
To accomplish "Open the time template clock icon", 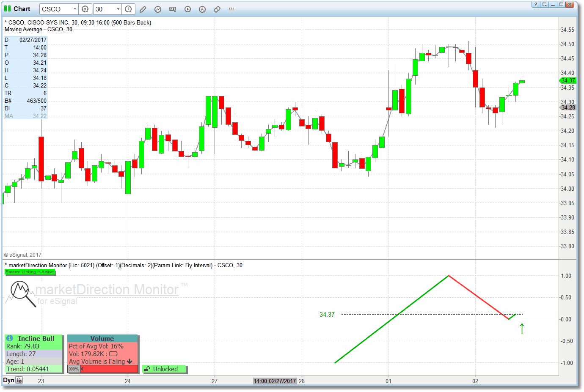I will coord(128,9).
